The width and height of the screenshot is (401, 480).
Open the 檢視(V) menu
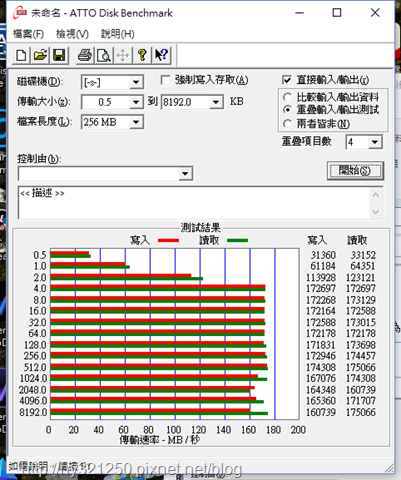pos(72,34)
